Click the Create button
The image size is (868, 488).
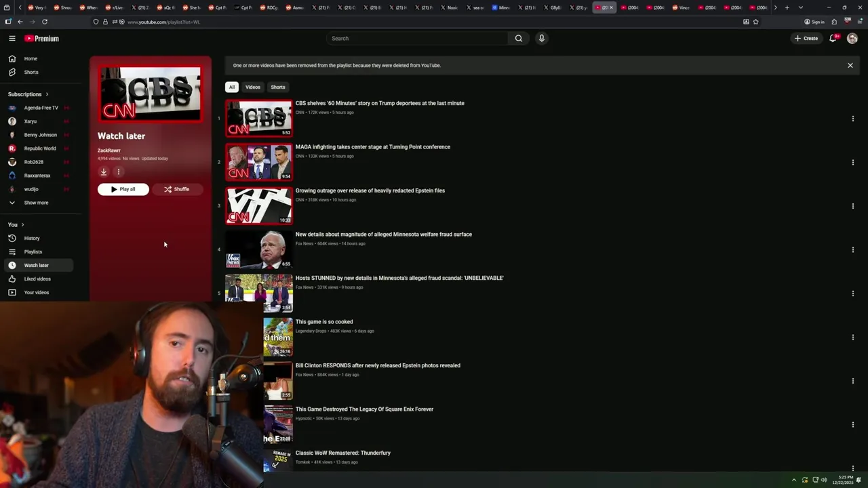pyautogui.click(x=806, y=39)
